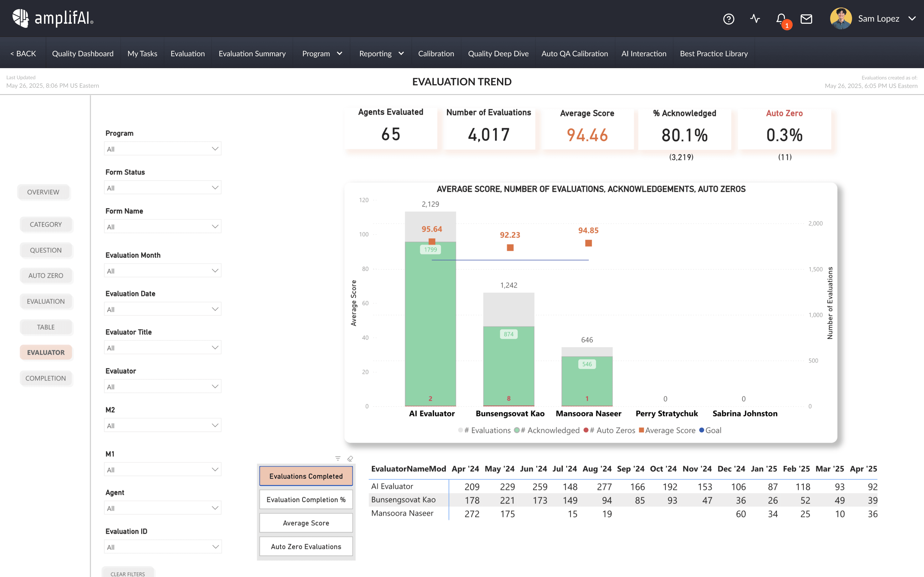Image resolution: width=924 pixels, height=577 pixels.
Task: Switch to the AUTO ZERO view
Action: [46, 275]
